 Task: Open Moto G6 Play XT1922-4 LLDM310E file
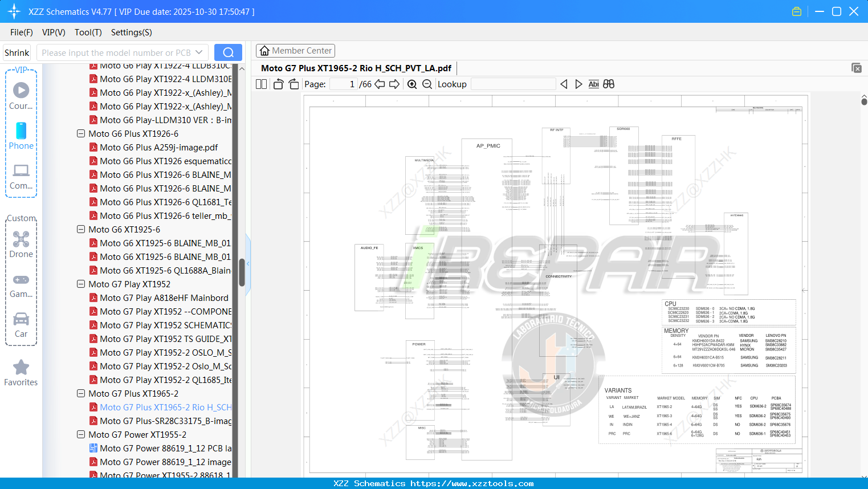pos(165,79)
